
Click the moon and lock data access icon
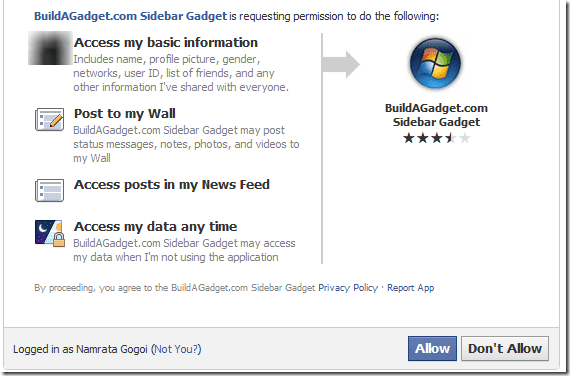click(50, 233)
